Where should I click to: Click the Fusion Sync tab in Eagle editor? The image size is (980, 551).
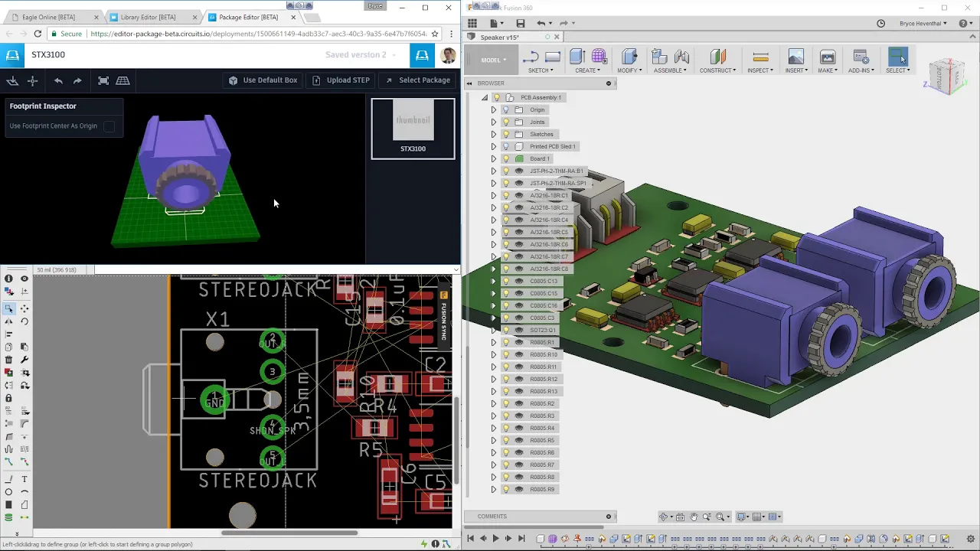point(443,315)
